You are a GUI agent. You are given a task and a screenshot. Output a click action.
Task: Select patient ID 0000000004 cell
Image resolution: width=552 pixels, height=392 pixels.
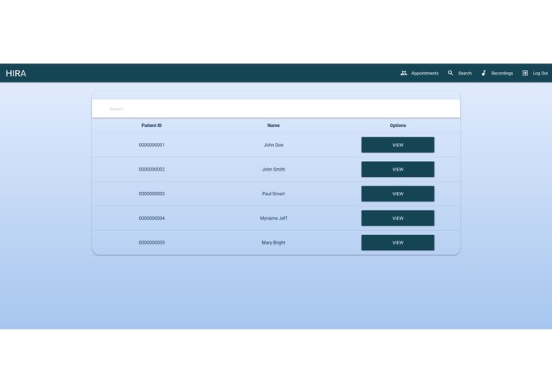click(x=152, y=218)
